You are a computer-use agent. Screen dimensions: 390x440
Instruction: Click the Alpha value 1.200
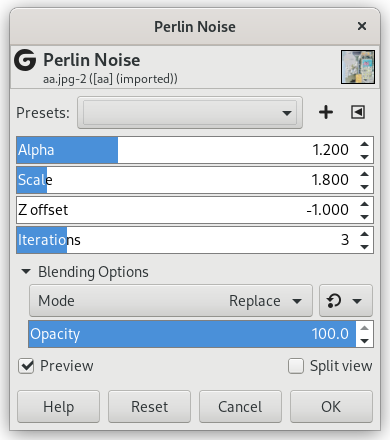point(330,150)
